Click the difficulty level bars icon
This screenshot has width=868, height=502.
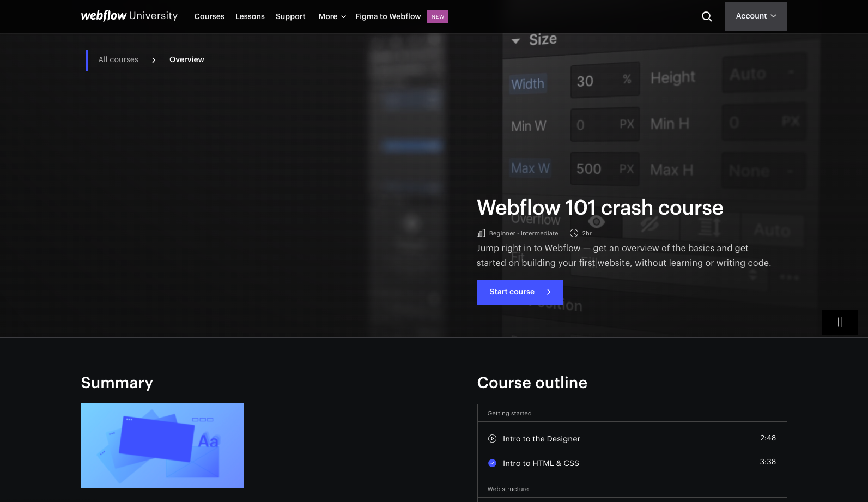pyautogui.click(x=481, y=233)
